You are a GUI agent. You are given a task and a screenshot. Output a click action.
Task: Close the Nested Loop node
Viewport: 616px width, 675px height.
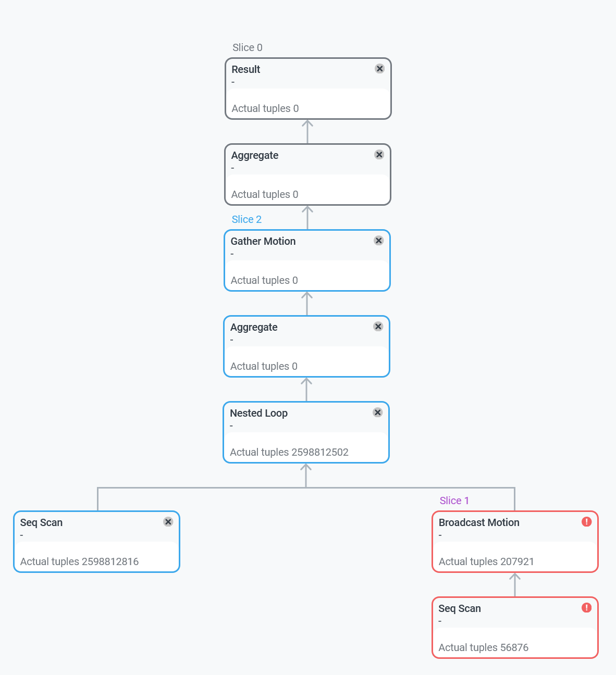(x=377, y=412)
